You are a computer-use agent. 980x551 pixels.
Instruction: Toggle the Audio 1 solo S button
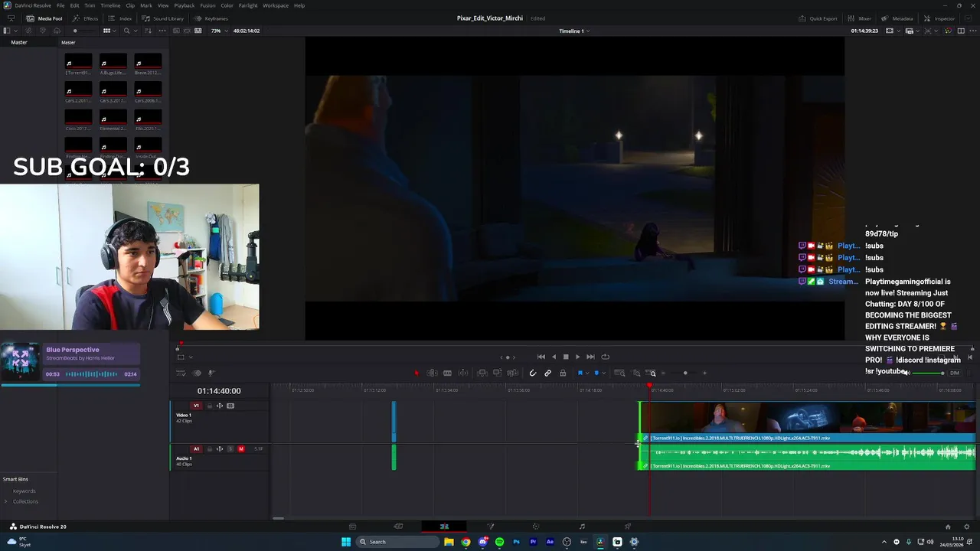[x=230, y=449]
